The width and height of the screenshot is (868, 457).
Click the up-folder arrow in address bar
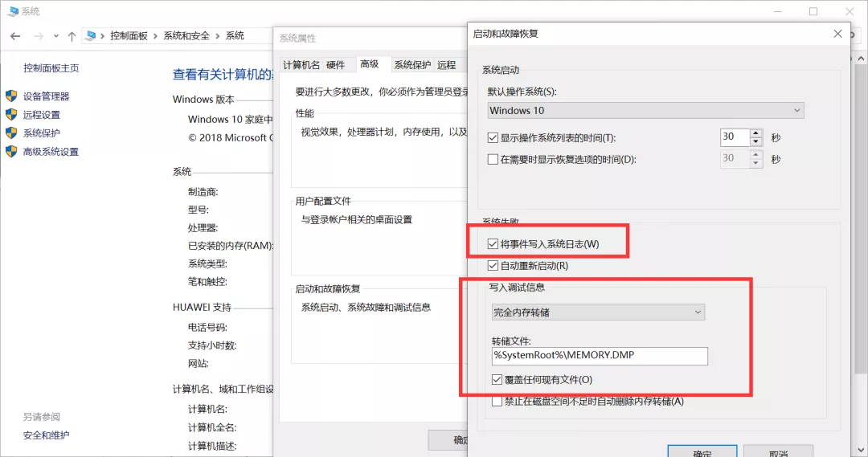pyautogui.click(x=72, y=36)
